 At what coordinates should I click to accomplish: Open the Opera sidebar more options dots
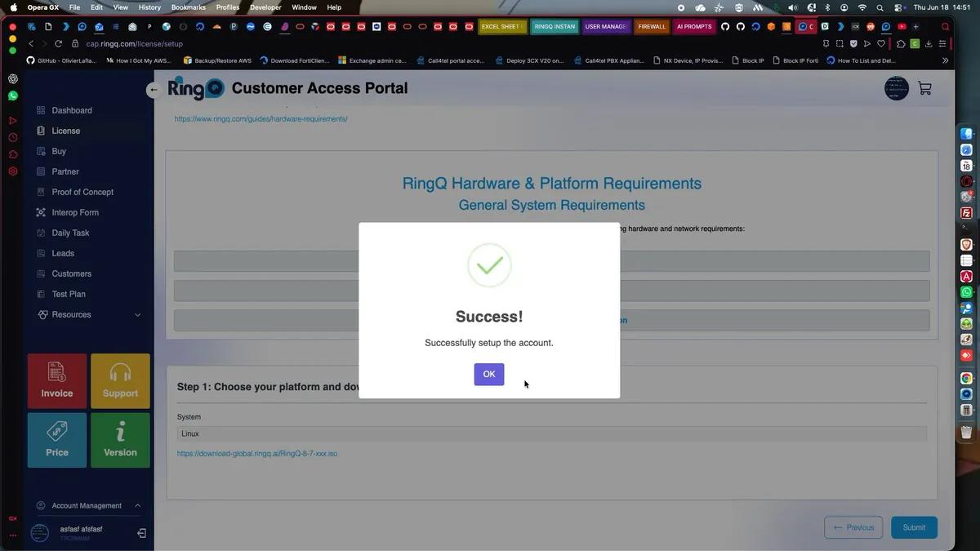coord(13,535)
